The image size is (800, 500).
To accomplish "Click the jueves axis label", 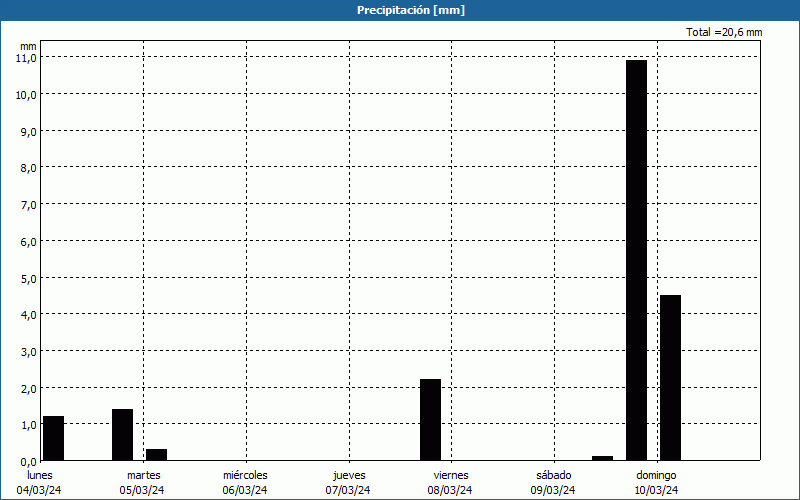I will [x=349, y=476].
